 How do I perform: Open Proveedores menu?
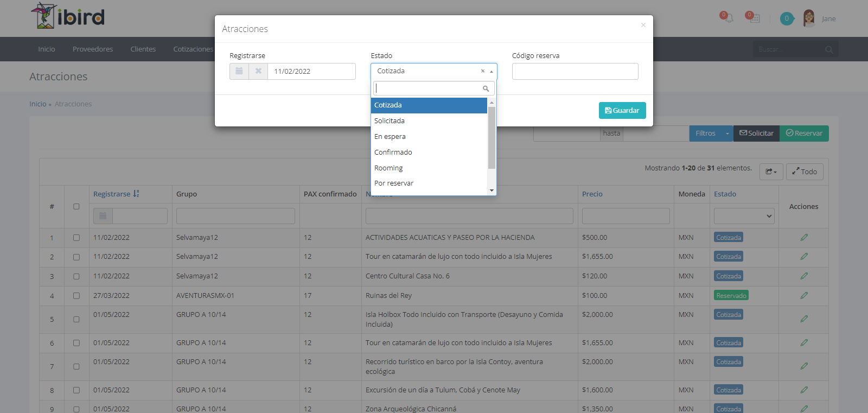pos(93,49)
